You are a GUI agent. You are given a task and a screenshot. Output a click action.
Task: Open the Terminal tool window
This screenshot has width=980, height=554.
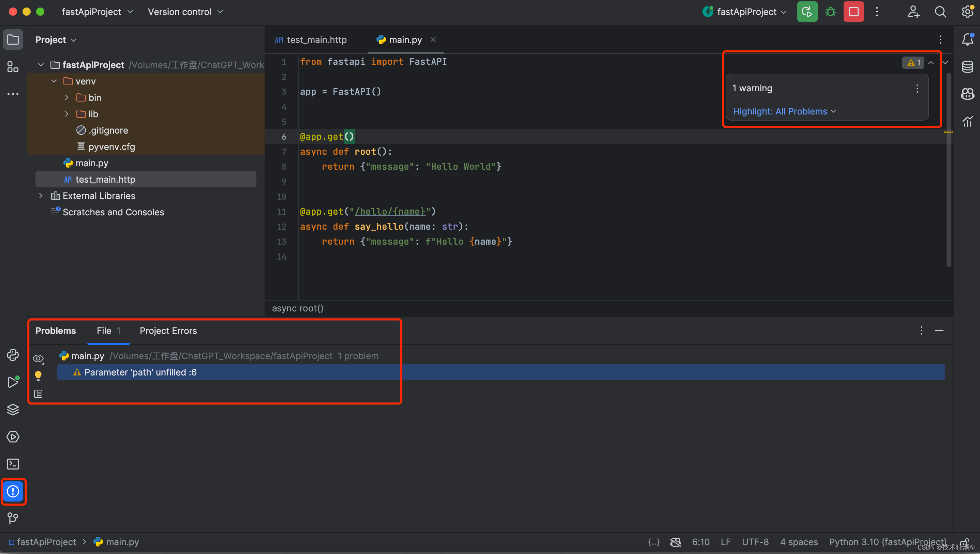click(13, 464)
